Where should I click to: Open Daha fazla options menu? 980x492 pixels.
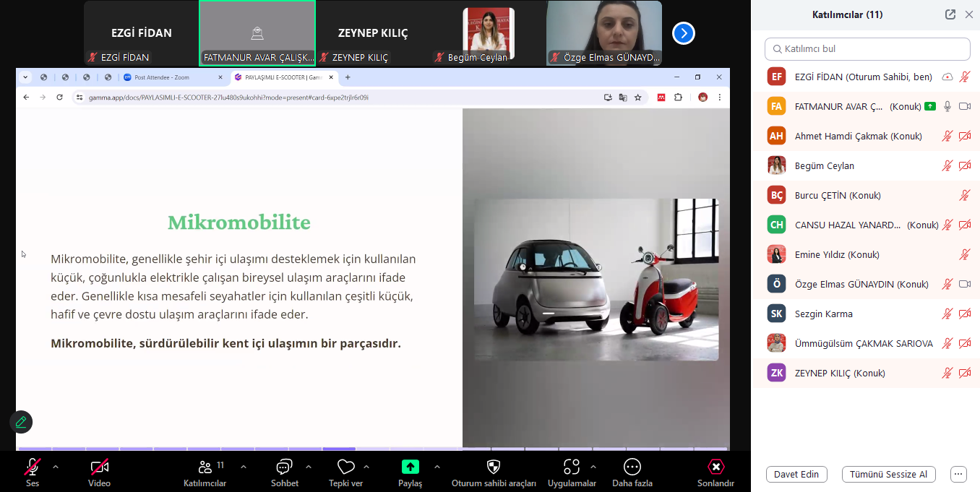(632, 467)
